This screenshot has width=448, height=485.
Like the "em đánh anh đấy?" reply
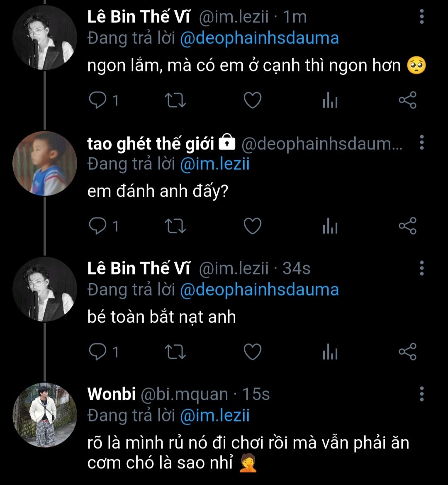pyautogui.click(x=252, y=226)
